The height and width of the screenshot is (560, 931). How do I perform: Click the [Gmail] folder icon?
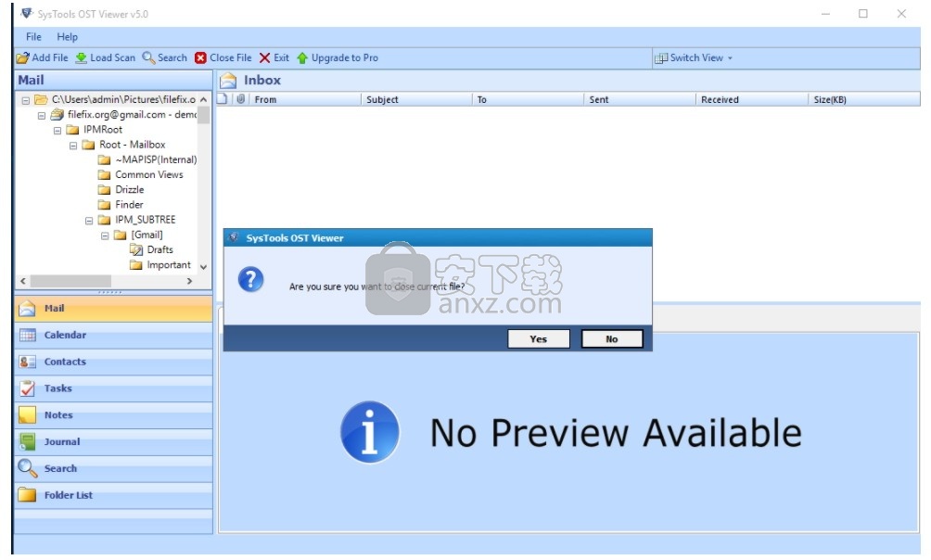tap(121, 235)
